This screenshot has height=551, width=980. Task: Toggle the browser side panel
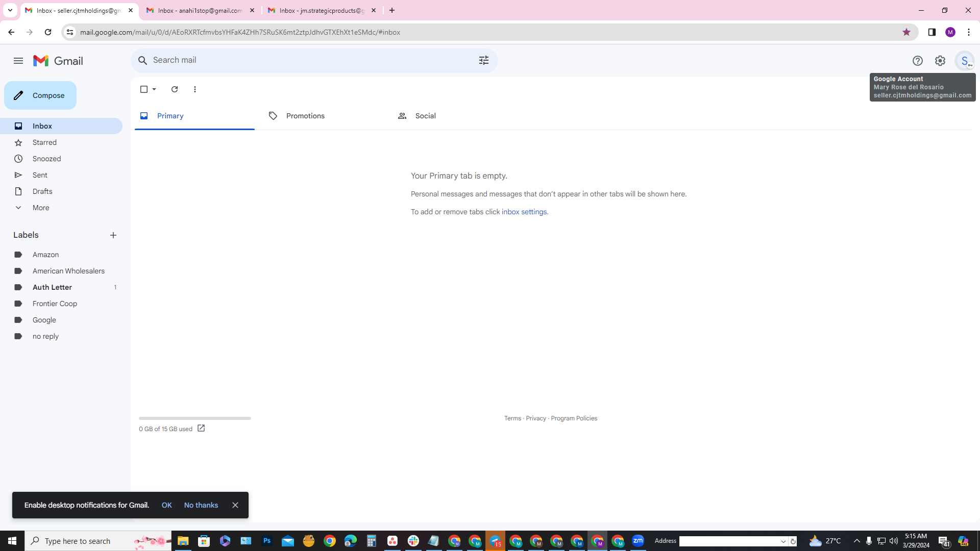coord(932,32)
